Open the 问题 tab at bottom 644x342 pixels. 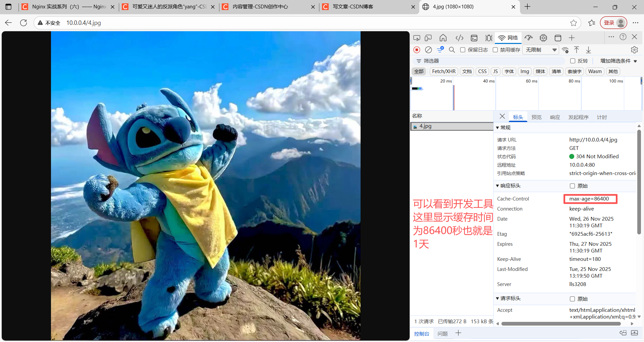[442, 333]
